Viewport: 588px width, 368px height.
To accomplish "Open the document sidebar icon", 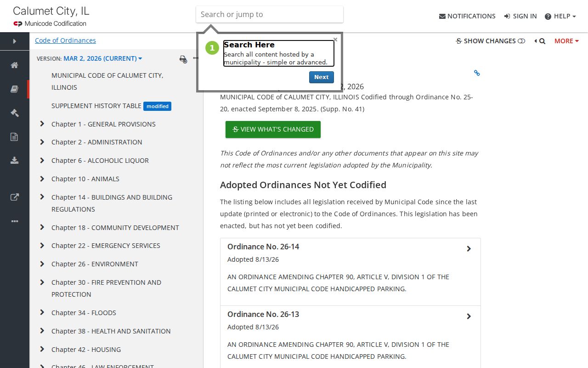I will [x=14, y=137].
